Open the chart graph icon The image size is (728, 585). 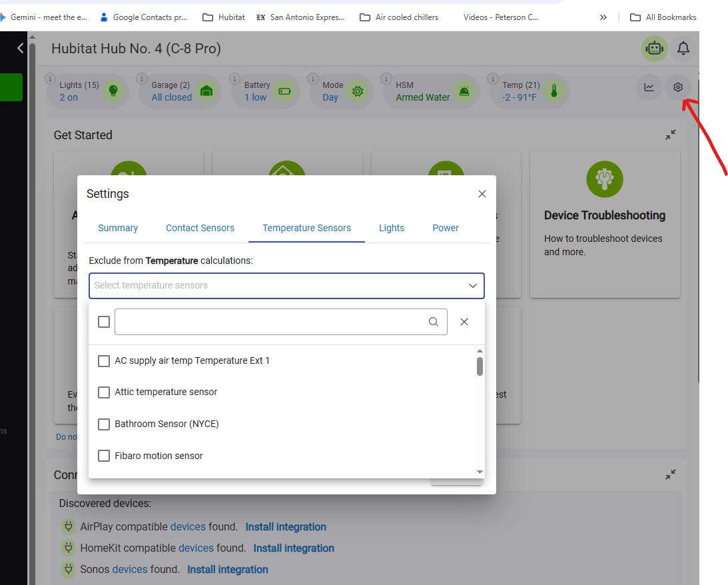coord(649,87)
